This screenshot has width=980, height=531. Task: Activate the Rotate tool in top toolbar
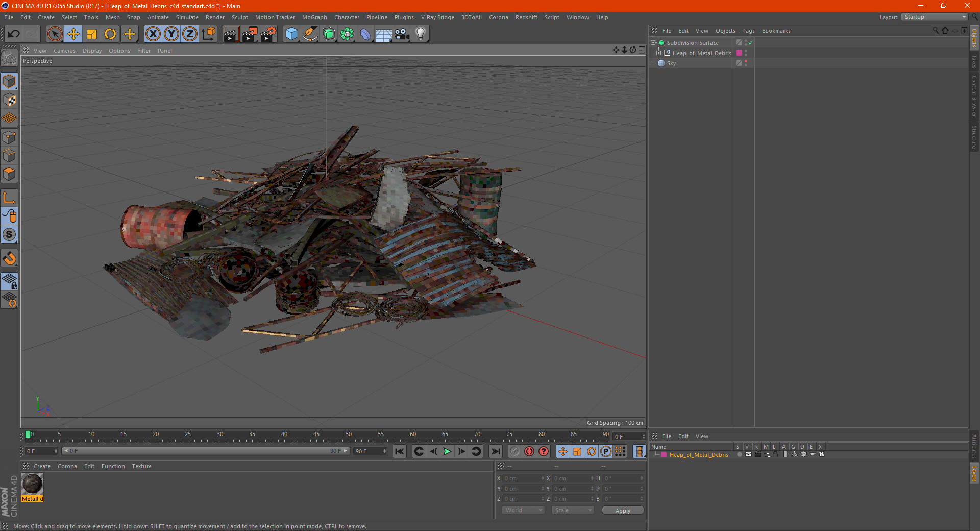tap(110, 34)
